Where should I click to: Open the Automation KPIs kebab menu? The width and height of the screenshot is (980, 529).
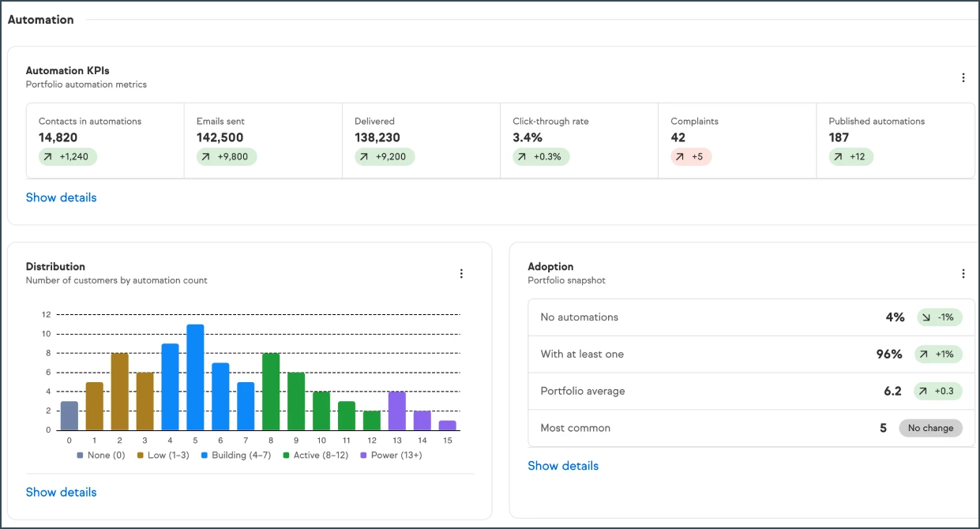[x=963, y=77]
